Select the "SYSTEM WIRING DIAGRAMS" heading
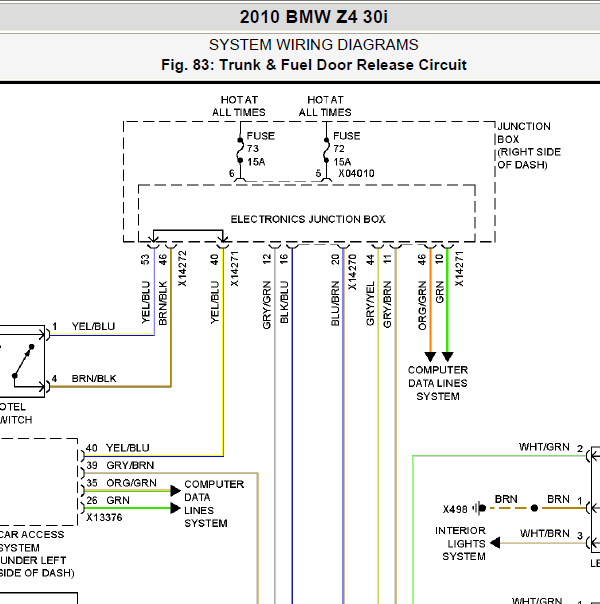The image size is (600, 604). tap(313, 45)
